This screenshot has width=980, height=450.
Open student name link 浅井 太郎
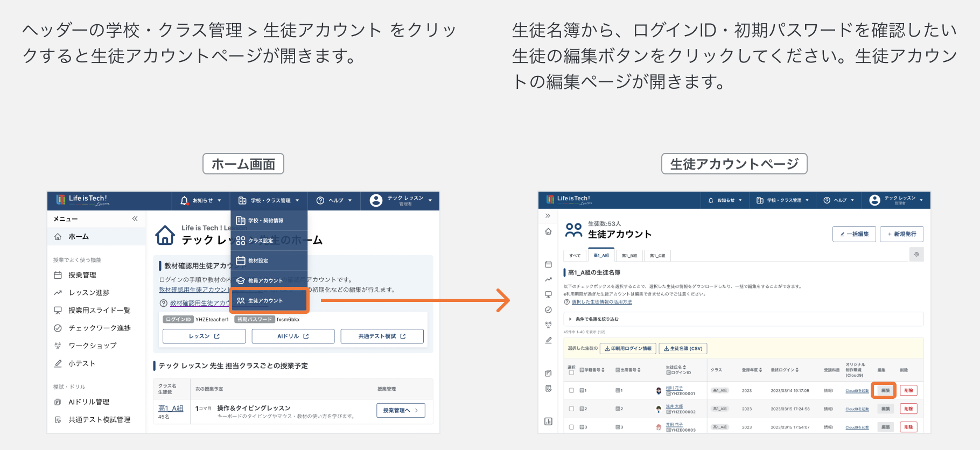674,406
